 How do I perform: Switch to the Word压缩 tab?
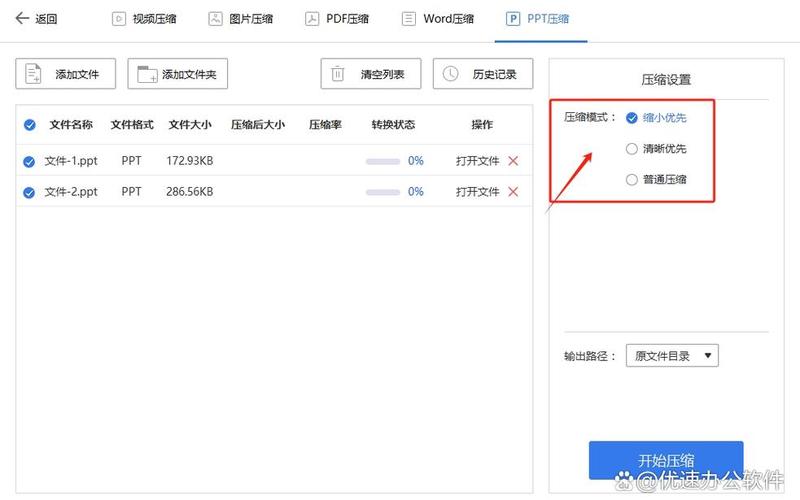click(x=438, y=19)
